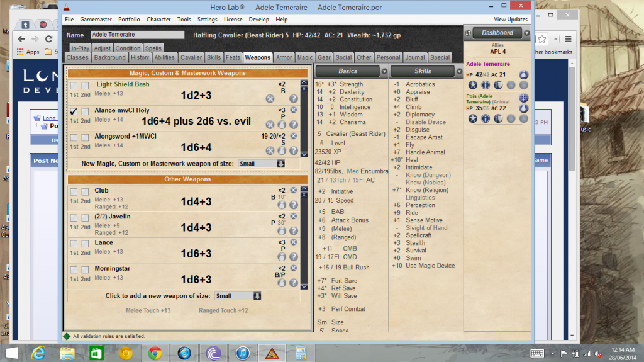Show help info for Alance mwCl Holy
The height and width of the screenshot is (362, 644).
293,125
